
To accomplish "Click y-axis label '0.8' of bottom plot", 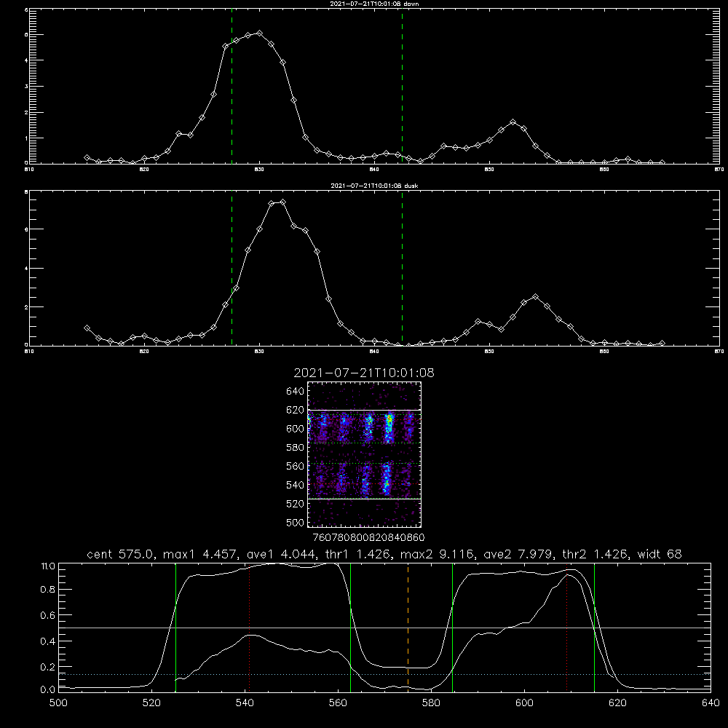I will (x=48, y=590).
